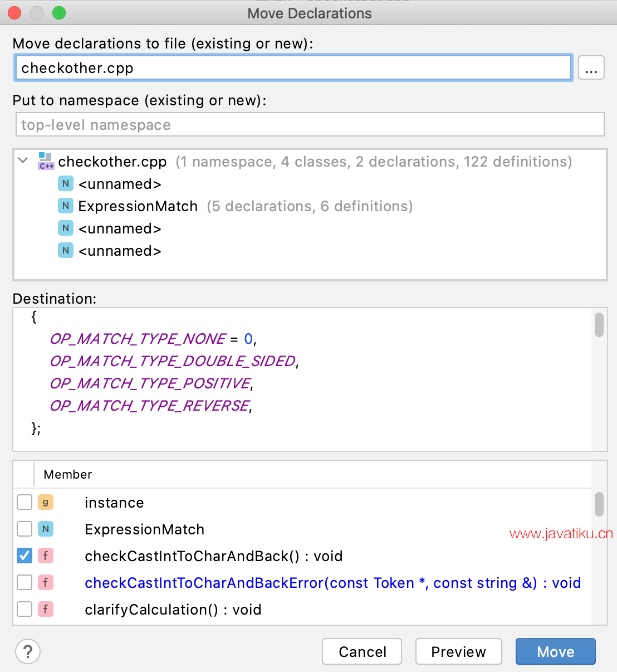Open file browser with the ellipsis button
This screenshot has height=672, width=617.
pyautogui.click(x=591, y=68)
